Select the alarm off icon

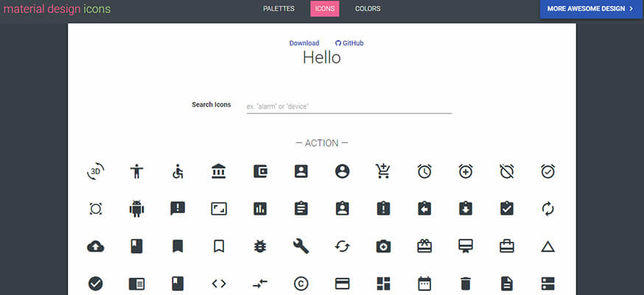click(x=506, y=171)
